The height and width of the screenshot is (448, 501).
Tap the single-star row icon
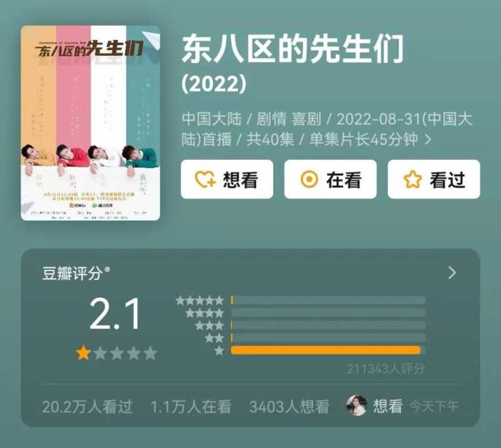click(219, 351)
